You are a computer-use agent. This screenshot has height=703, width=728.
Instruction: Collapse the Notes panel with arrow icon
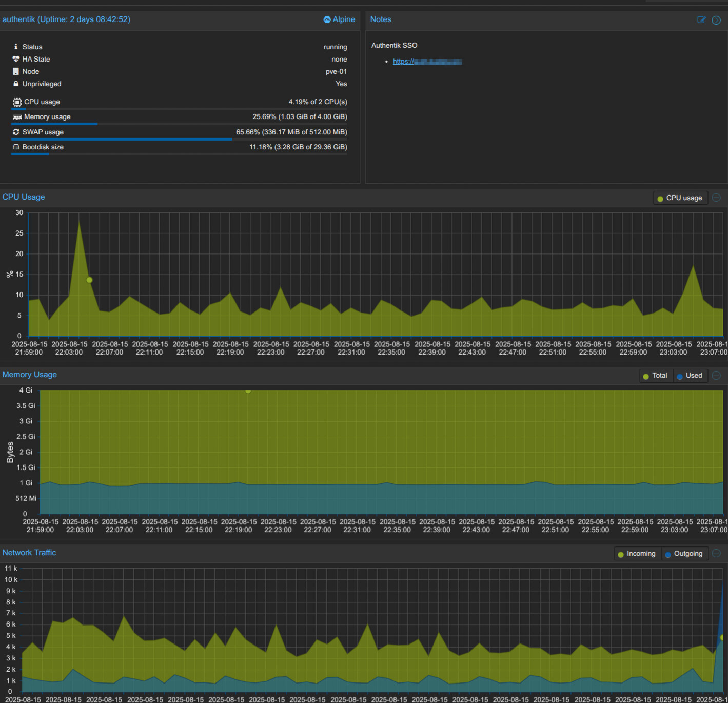point(716,20)
